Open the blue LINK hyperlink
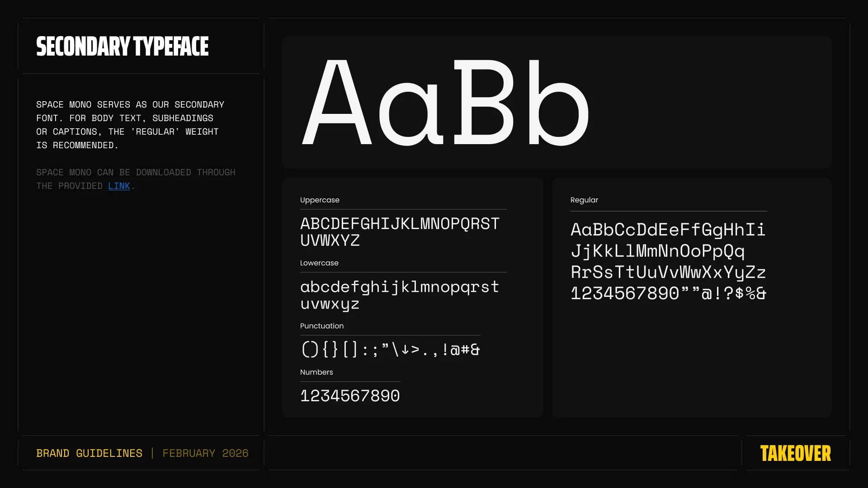Viewport: 868px width, 488px height. (119, 186)
